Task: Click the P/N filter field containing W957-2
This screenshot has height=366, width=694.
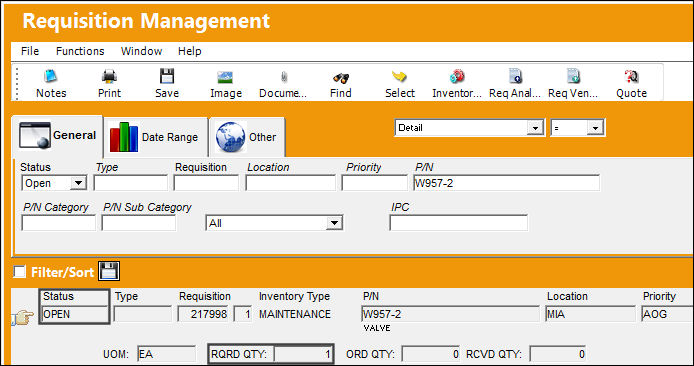Action: [x=506, y=183]
